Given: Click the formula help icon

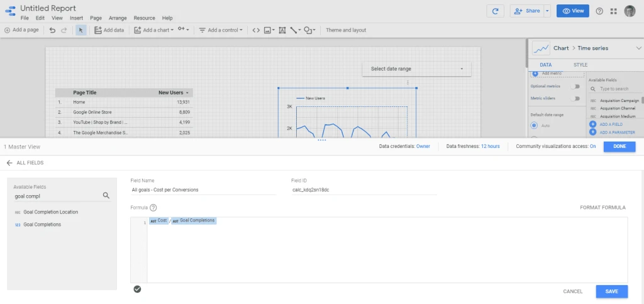Looking at the screenshot, I should [153, 208].
